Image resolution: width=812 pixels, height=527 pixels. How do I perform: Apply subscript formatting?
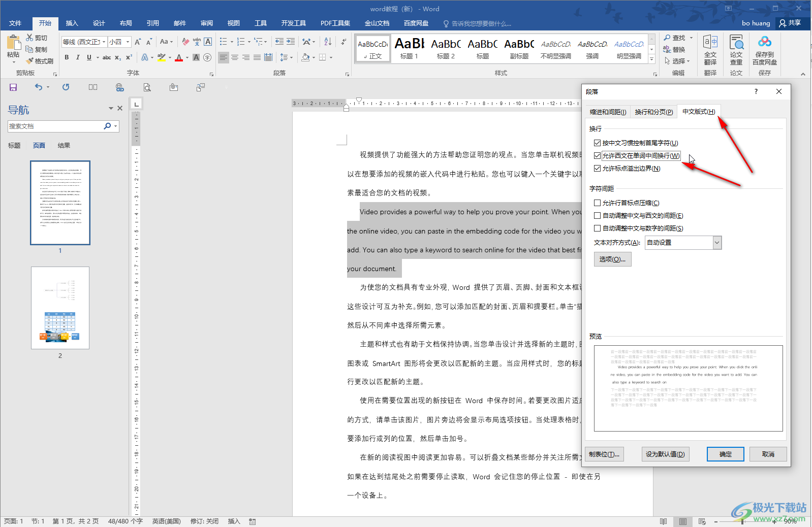click(118, 57)
